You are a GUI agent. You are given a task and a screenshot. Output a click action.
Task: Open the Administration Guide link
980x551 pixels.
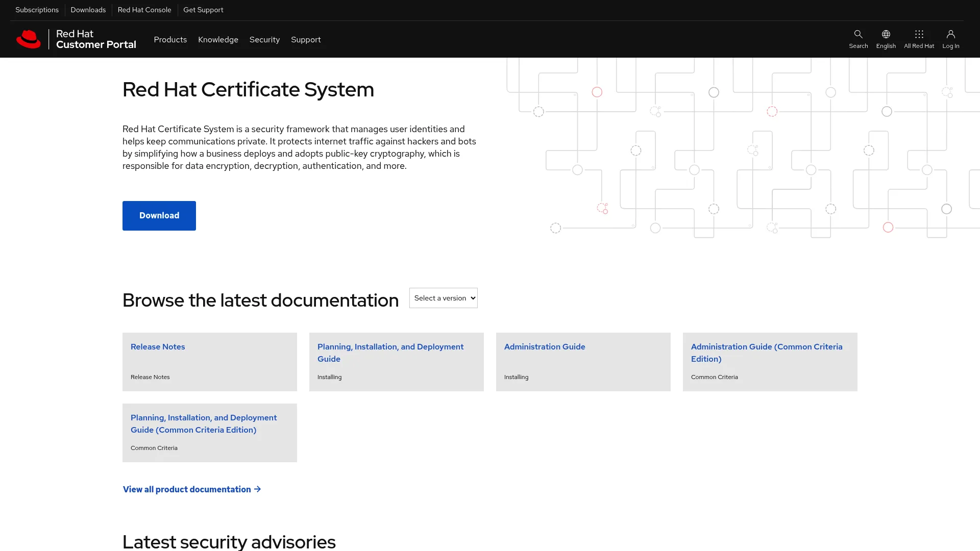tap(545, 346)
